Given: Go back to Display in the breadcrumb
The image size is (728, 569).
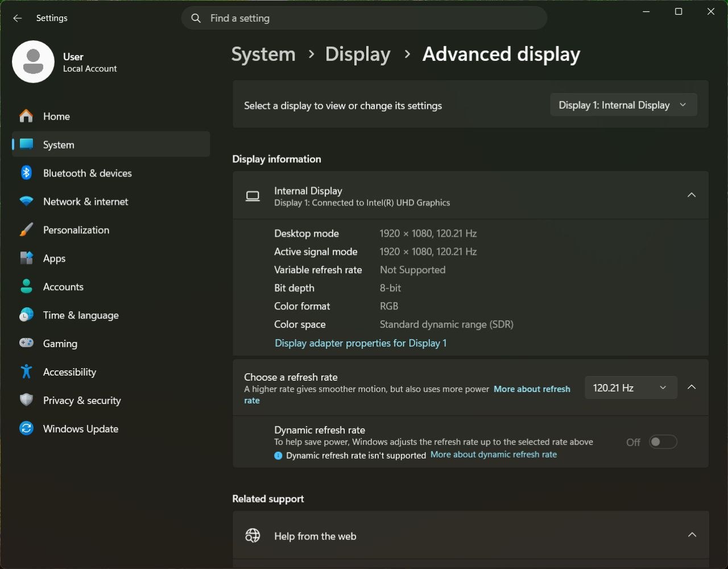Looking at the screenshot, I should tap(358, 54).
